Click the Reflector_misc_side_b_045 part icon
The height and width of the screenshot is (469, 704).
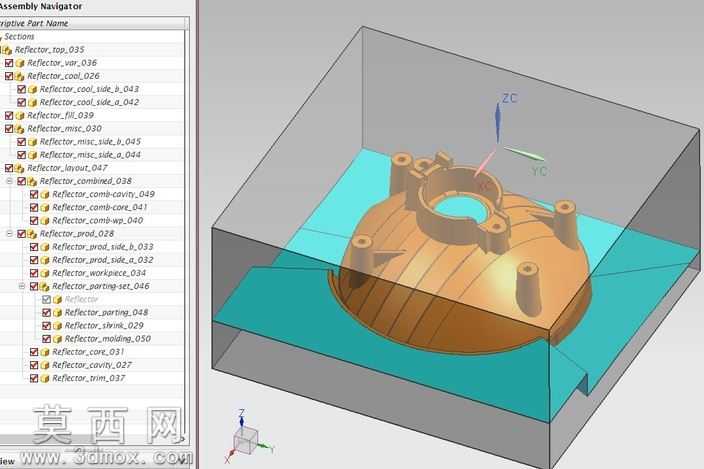(32, 142)
